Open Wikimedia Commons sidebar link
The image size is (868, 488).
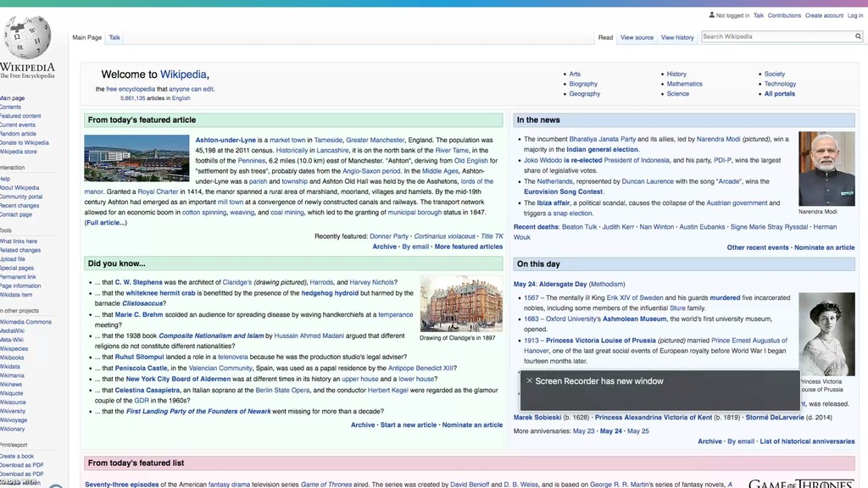pos(25,322)
